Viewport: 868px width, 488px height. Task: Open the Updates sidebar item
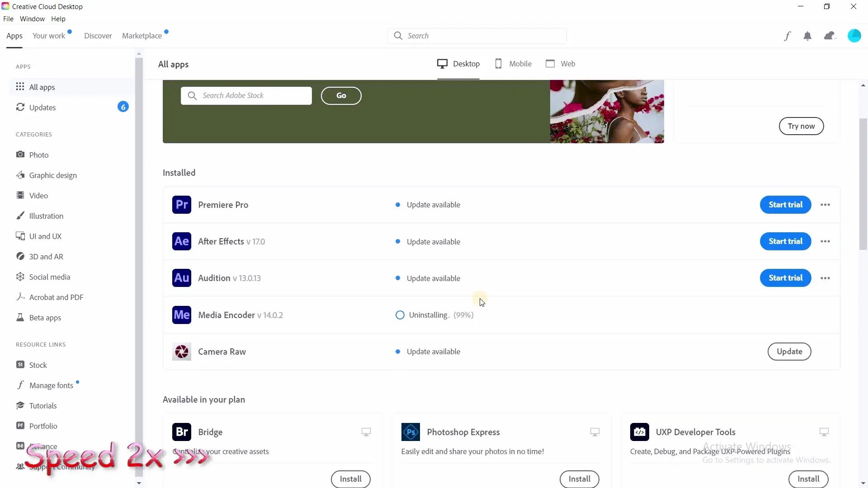pos(42,108)
